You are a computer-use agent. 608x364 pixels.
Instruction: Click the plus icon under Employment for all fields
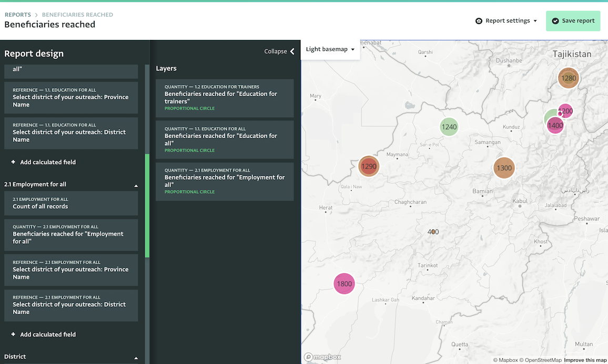(13, 334)
